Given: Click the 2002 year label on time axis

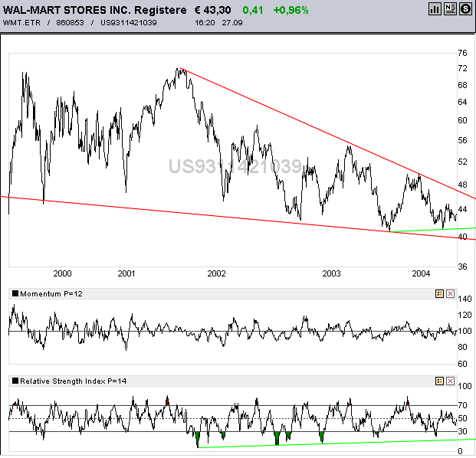Looking at the screenshot, I should tap(216, 273).
